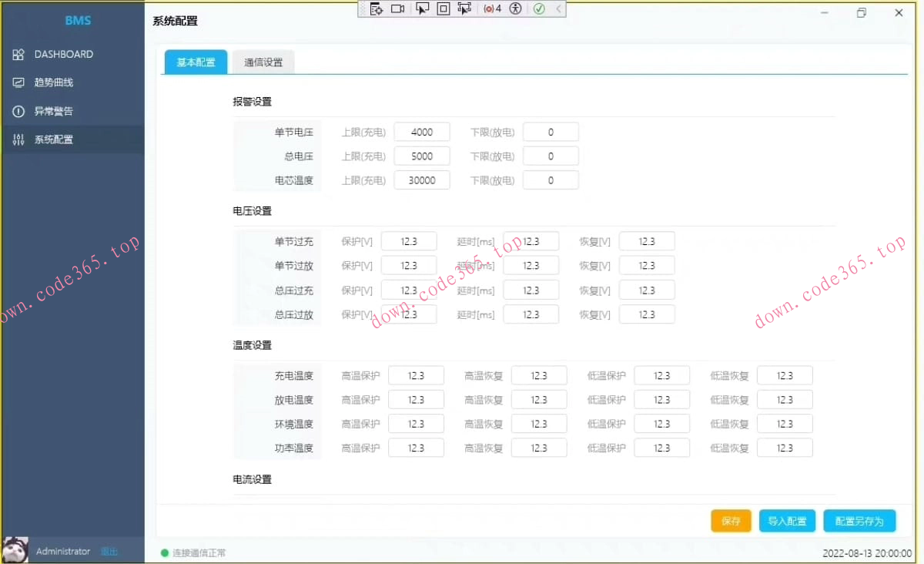Click the camera icon in debug toolbar
The width and height of the screenshot is (924, 564).
click(x=397, y=9)
